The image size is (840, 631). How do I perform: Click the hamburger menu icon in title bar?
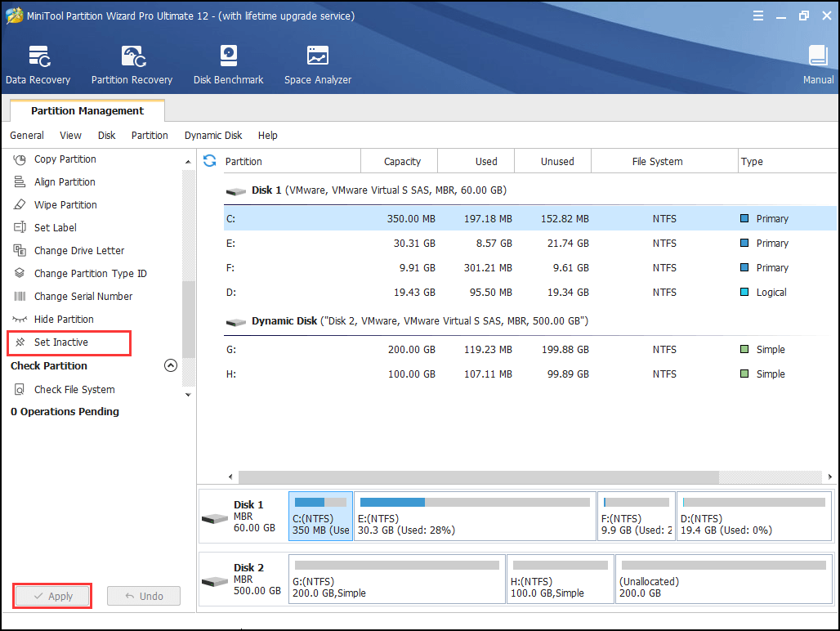click(758, 16)
